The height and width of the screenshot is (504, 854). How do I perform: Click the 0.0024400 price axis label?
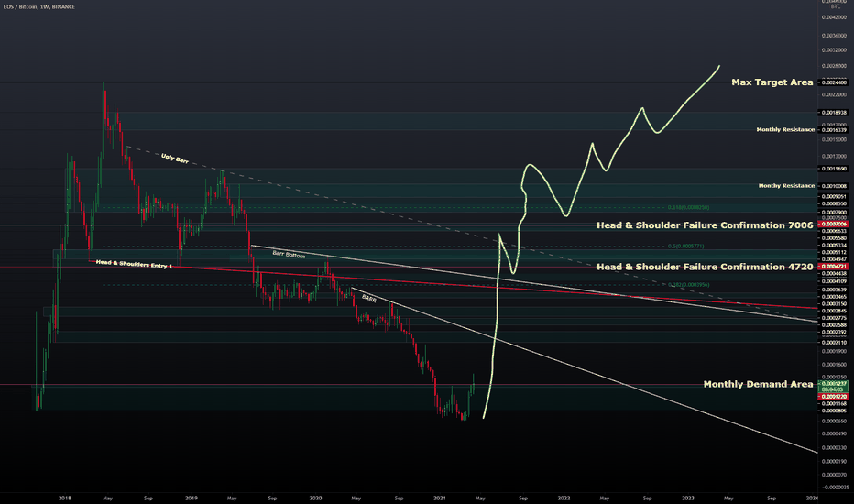click(x=833, y=82)
